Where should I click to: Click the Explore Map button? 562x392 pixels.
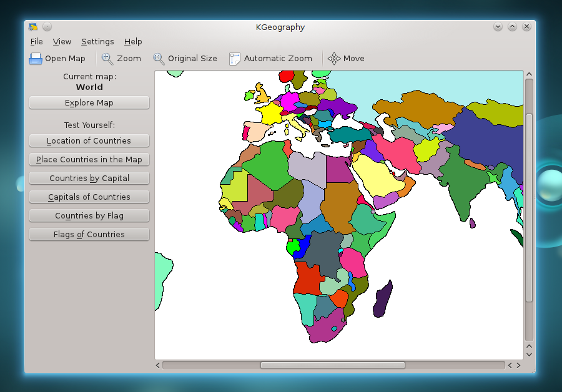pyautogui.click(x=89, y=102)
